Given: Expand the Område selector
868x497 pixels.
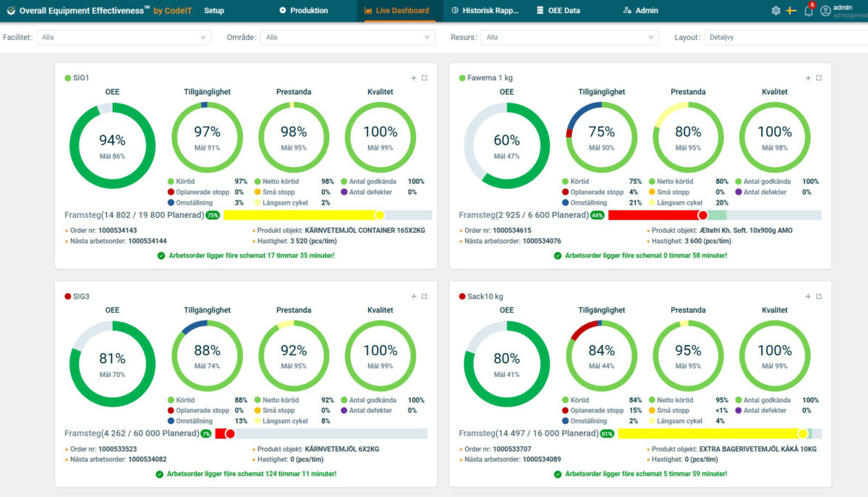Looking at the screenshot, I should (x=347, y=37).
